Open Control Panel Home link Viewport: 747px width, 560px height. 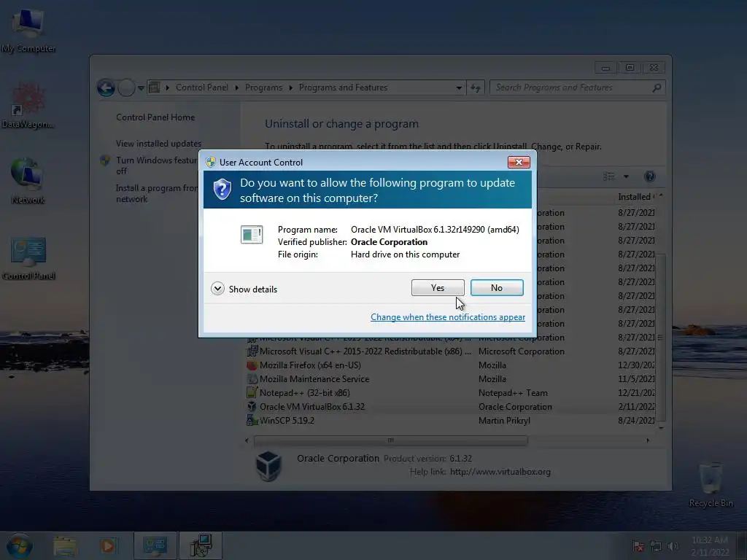coord(155,117)
